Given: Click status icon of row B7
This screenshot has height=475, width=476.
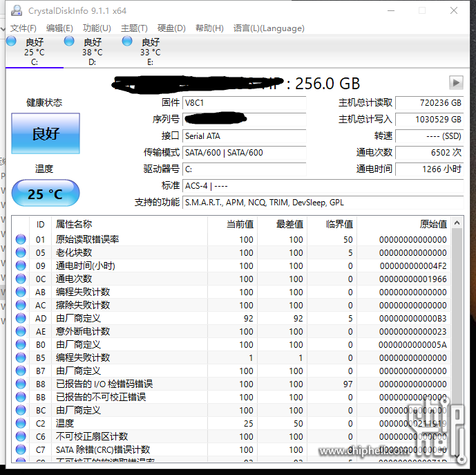Looking at the screenshot, I should click(21, 371).
